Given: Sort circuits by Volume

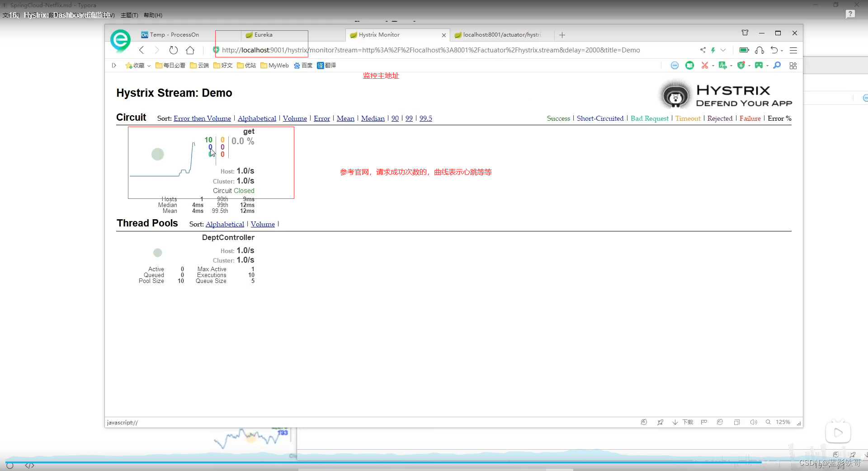Looking at the screenshot, I should click(295, 118).
